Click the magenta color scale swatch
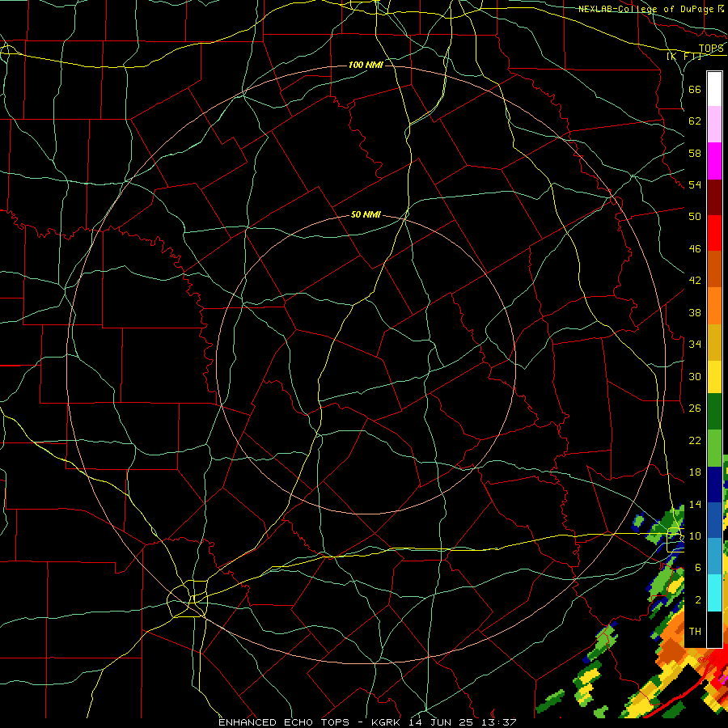Image resolution: width=728 pixels, height=728 pixels. (x=714, y=161)
